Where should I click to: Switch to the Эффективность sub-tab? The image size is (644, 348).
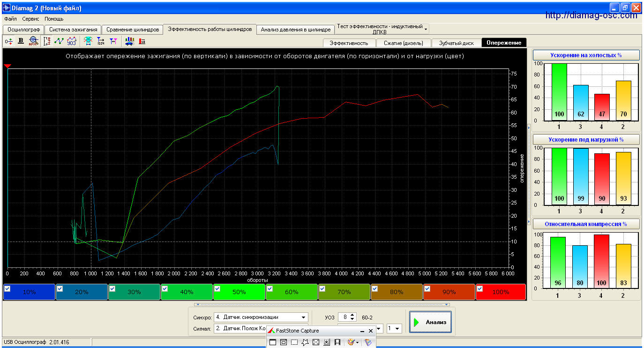click(349, 43)
